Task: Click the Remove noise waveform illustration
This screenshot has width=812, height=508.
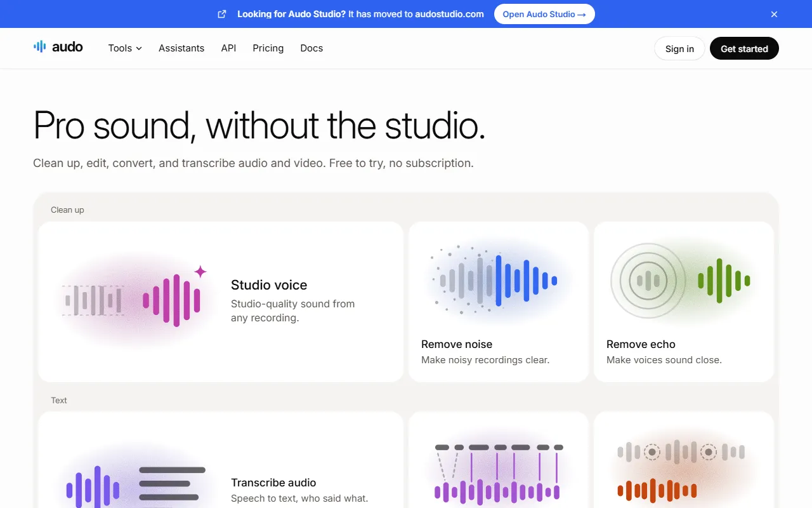Action: (498, 279)
